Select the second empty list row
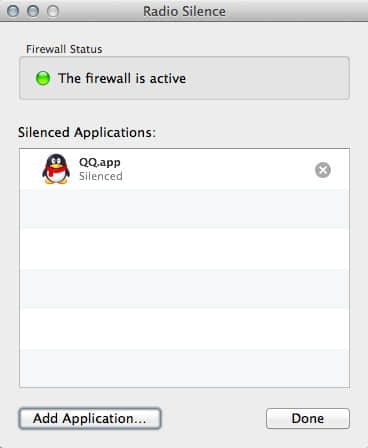Viewport: 368px width, 448px height. click(x=184, y=249)
